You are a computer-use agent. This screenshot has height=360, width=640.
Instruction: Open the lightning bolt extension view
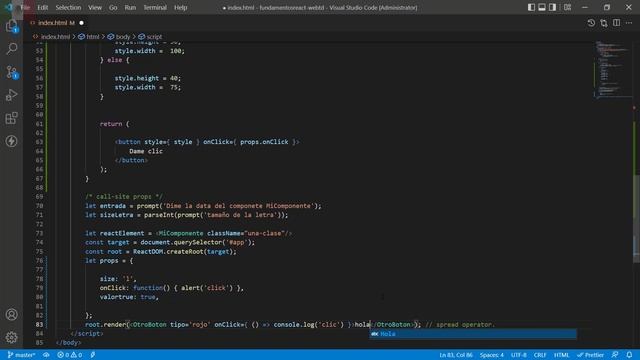click(11, 141)
